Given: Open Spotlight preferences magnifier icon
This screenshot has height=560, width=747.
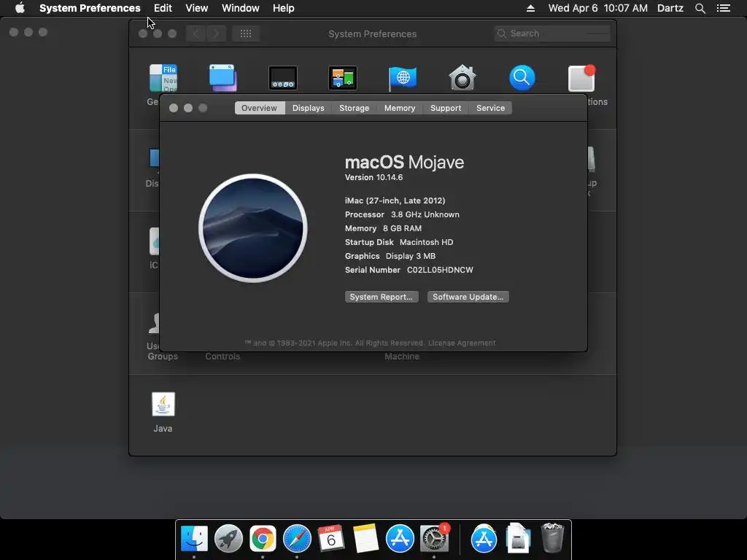Looking at the screenshot, I should 522,77.
